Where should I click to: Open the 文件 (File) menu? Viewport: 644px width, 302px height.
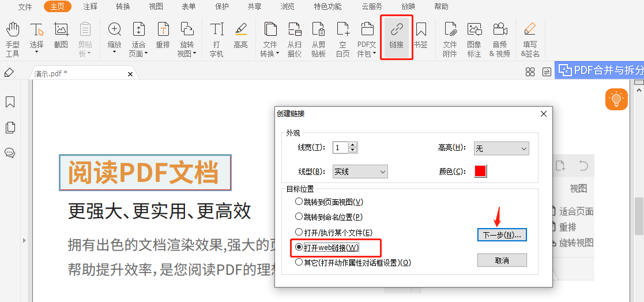[x=25, y=7]
